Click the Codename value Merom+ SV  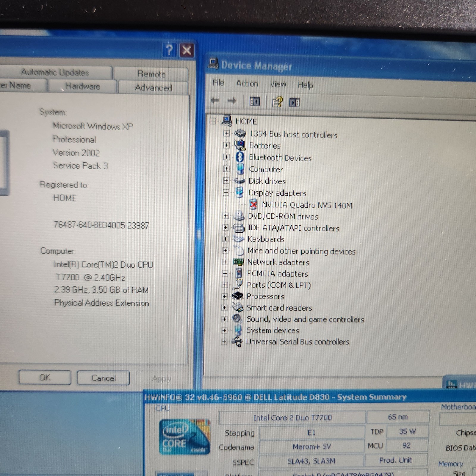tap(311, 447)
